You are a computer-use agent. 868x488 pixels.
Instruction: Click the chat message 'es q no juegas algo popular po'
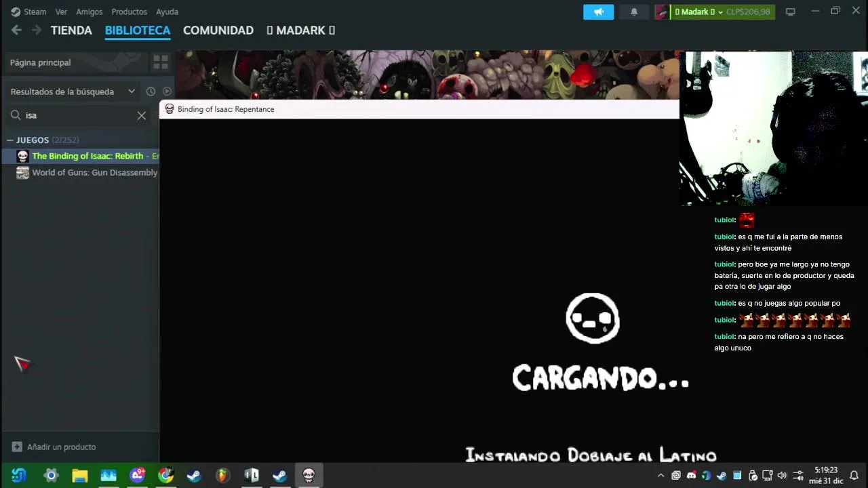789,303
